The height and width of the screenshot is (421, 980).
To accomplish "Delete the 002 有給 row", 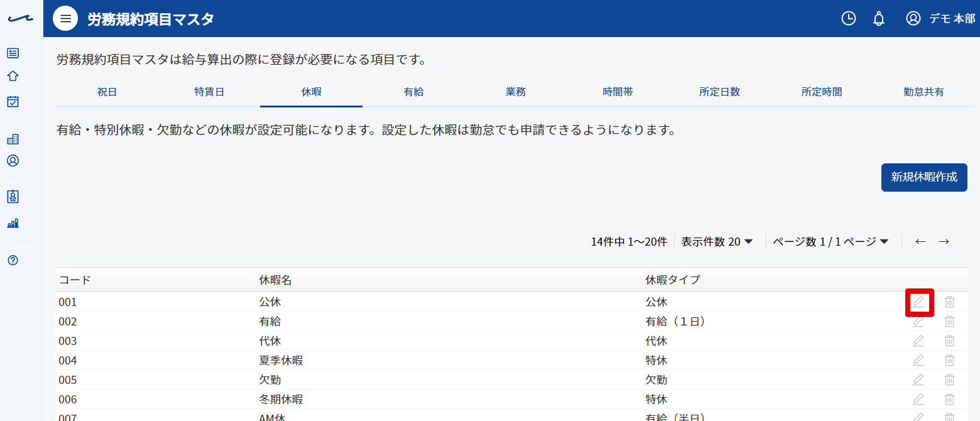I will (x=950, y=321).
